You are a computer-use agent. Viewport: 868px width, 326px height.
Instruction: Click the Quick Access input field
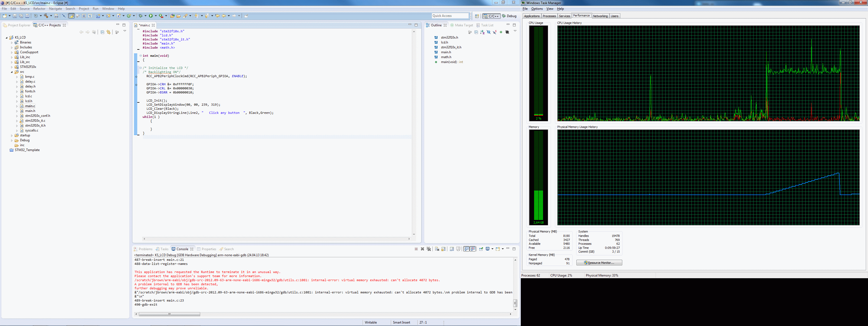tap(450, 16)
